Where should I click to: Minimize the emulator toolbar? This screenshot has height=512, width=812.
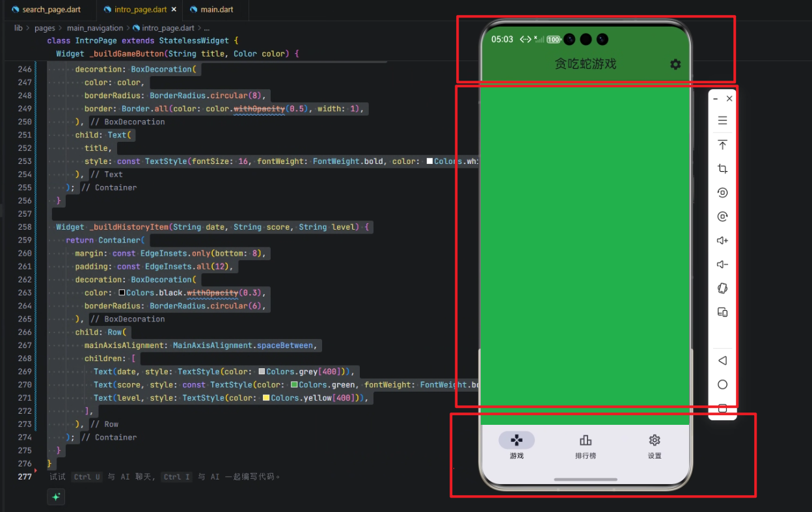(716, 99)
